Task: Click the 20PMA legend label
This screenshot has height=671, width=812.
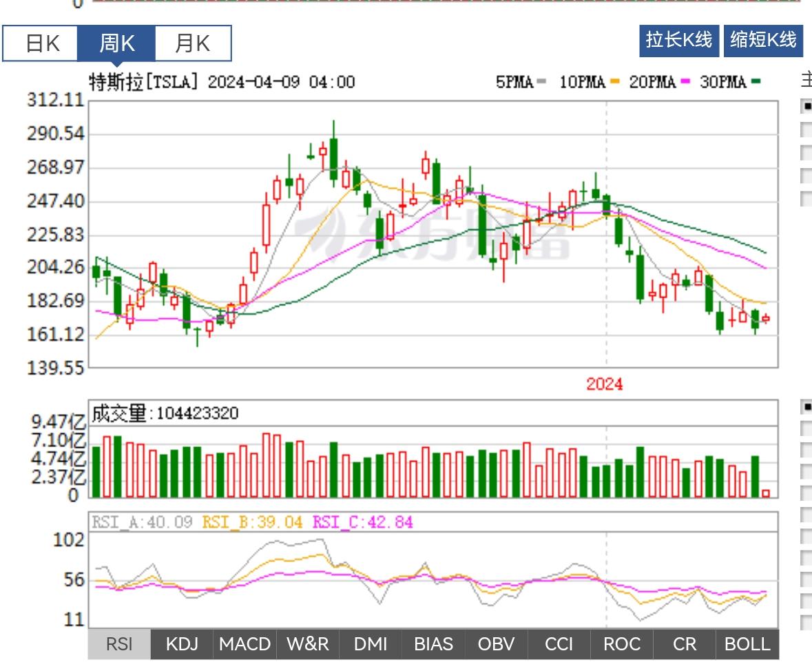Action: pyautogui.click(x=652, y=82)
